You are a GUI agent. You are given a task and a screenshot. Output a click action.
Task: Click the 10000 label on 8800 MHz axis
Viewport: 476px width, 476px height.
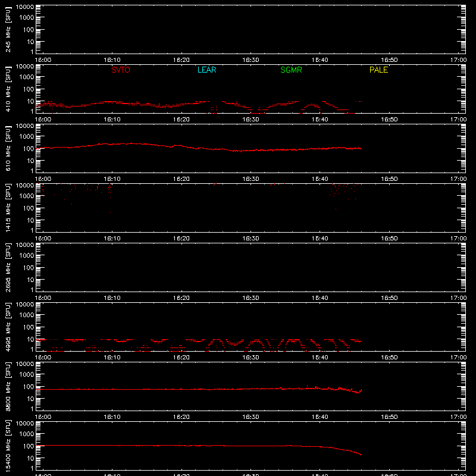pos(25,364)
